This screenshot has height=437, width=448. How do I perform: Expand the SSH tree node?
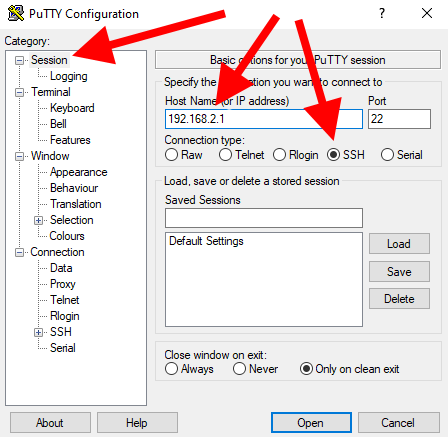(x=38, y=332)
